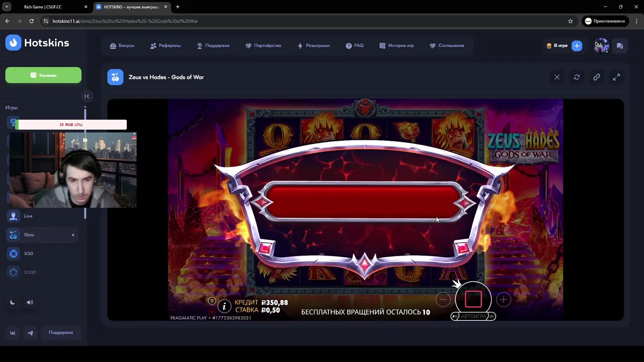Open a new browser tab
644x362 pixels.
tap(178, 7)
